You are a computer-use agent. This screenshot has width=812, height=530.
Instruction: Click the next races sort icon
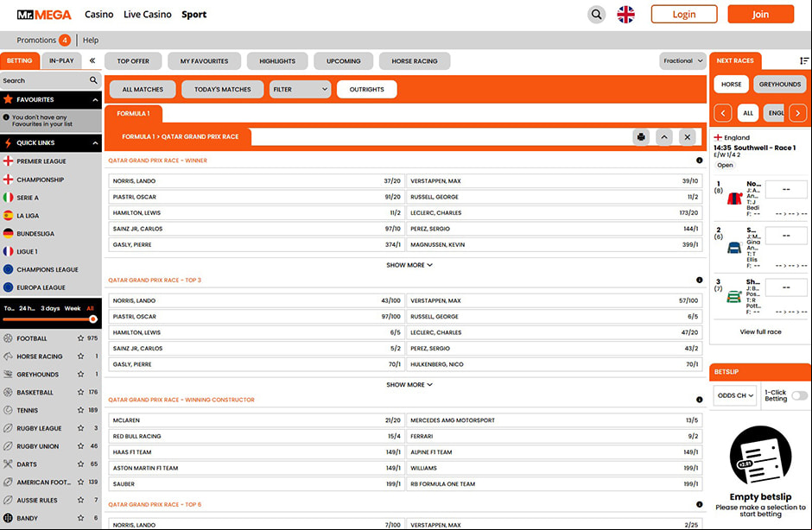[x=803, y=60]
